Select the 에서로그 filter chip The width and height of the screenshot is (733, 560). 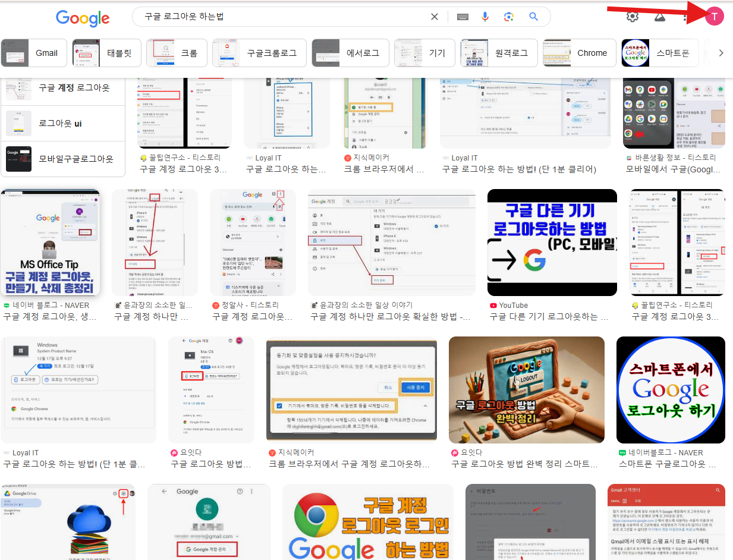tap(350, 53)
